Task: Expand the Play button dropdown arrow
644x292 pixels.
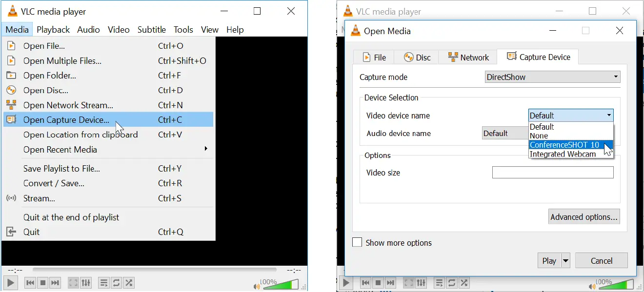Action: tap(566, 261)
